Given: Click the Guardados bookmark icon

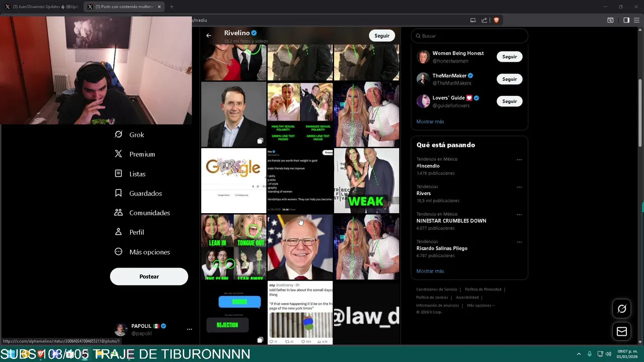Looking at the screenshot, I should (118, 193).
